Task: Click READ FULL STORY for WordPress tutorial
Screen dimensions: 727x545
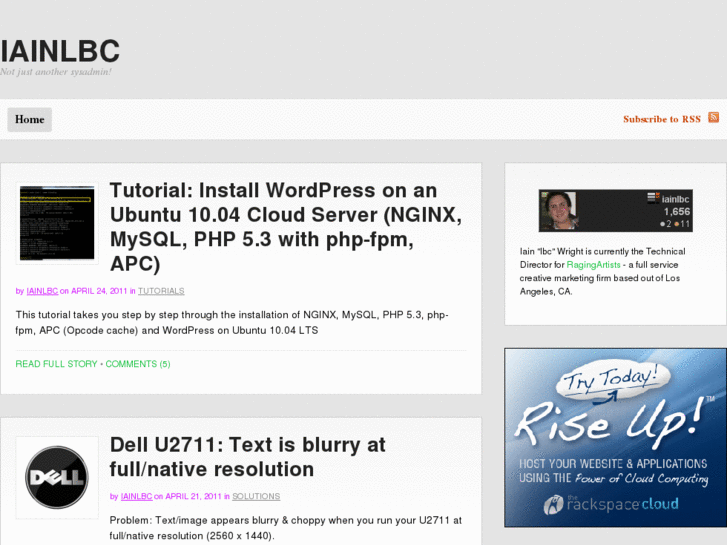Action: coord(57,364)
